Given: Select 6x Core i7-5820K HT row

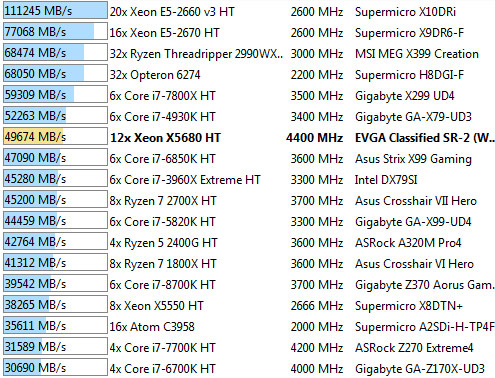Looking at the screenshot, I should (162, 222).
